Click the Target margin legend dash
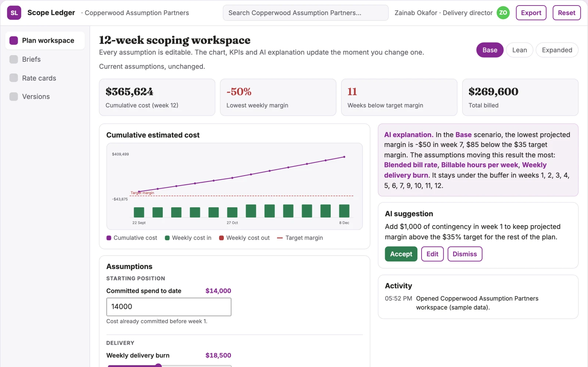The image size is (588, 367). tap(280, 238)
